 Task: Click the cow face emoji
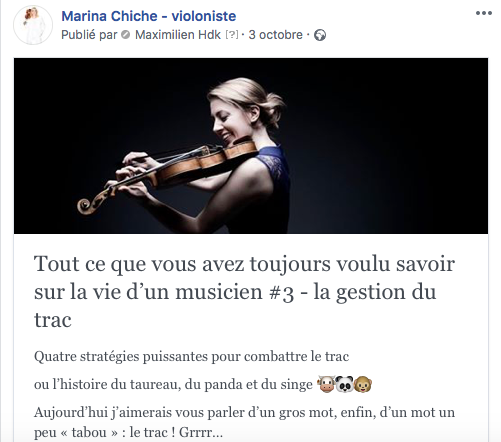point(326,384)
